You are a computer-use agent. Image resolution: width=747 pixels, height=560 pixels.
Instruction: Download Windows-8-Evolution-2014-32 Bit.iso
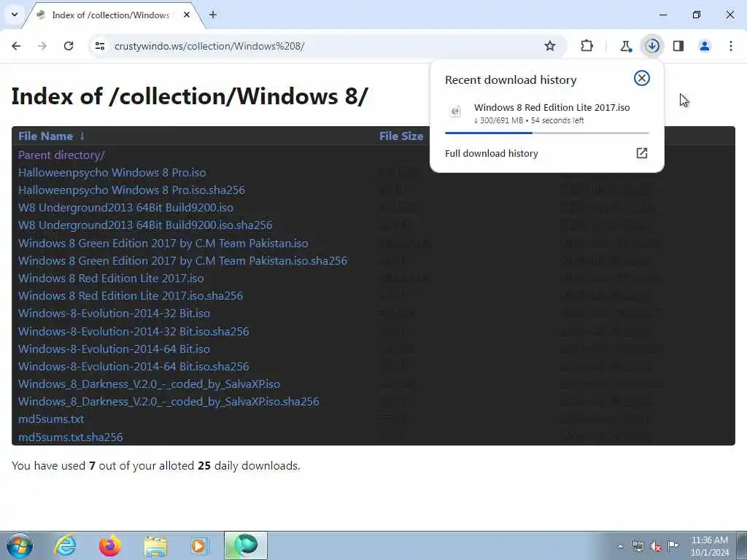114,314
